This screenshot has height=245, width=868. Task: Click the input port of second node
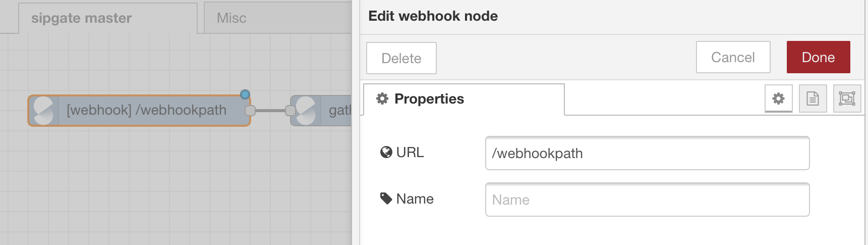[290, 110]
